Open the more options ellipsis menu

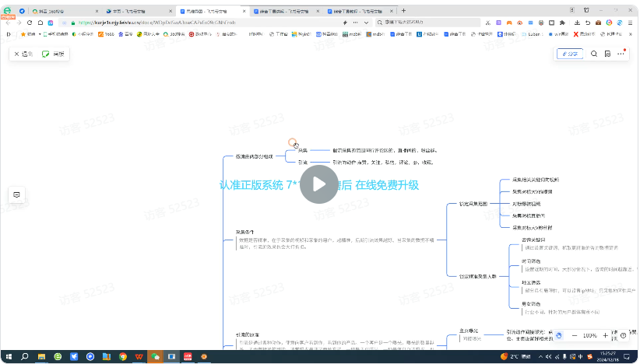(621, 54)
